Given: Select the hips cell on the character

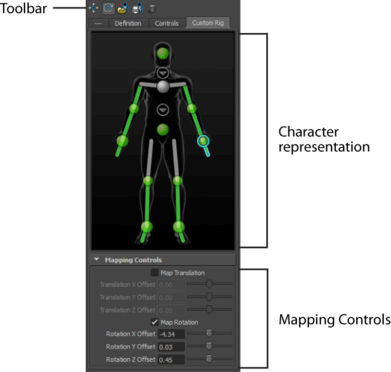Looking at the screenshot, I should pyautogui.click(x=163, y=130).
